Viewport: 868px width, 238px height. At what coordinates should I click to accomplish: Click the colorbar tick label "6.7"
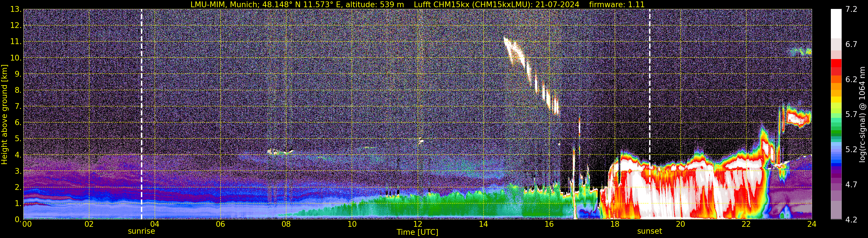tap(851, 44)
